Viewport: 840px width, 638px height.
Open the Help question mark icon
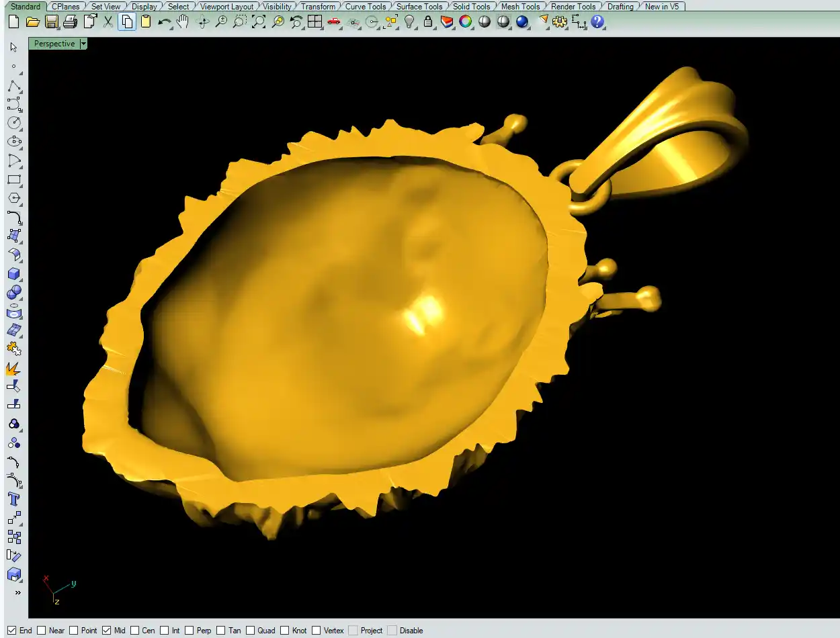point(597,21)
